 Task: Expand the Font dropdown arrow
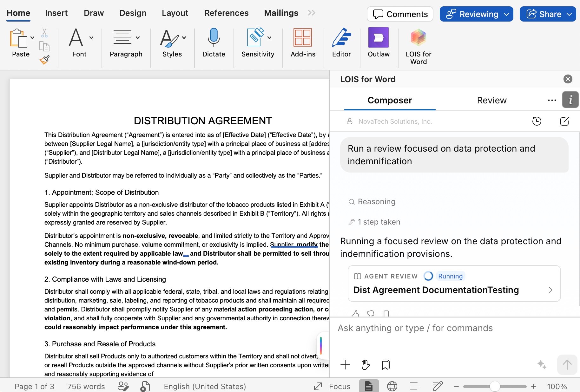(x=91, y=37)
